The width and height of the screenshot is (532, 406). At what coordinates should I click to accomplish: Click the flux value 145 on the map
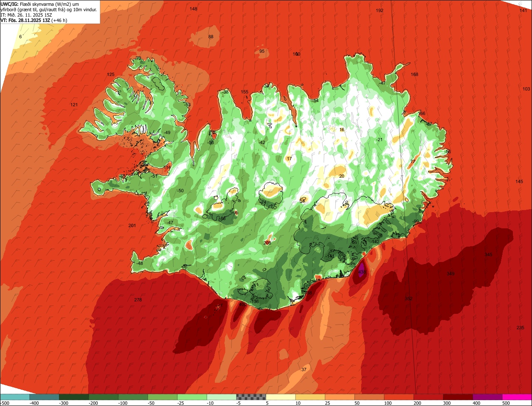(x=519, y=181)
